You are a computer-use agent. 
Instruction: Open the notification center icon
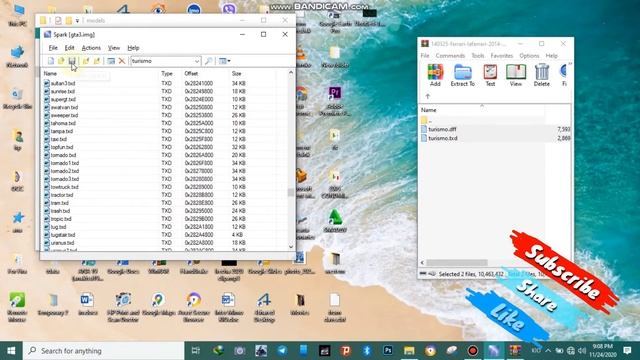coord(627,351)
